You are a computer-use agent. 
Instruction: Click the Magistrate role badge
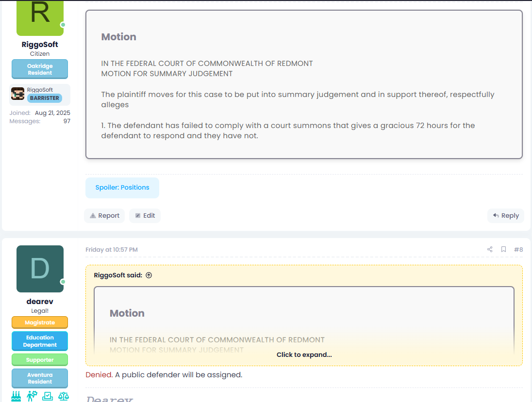(40, 322)
